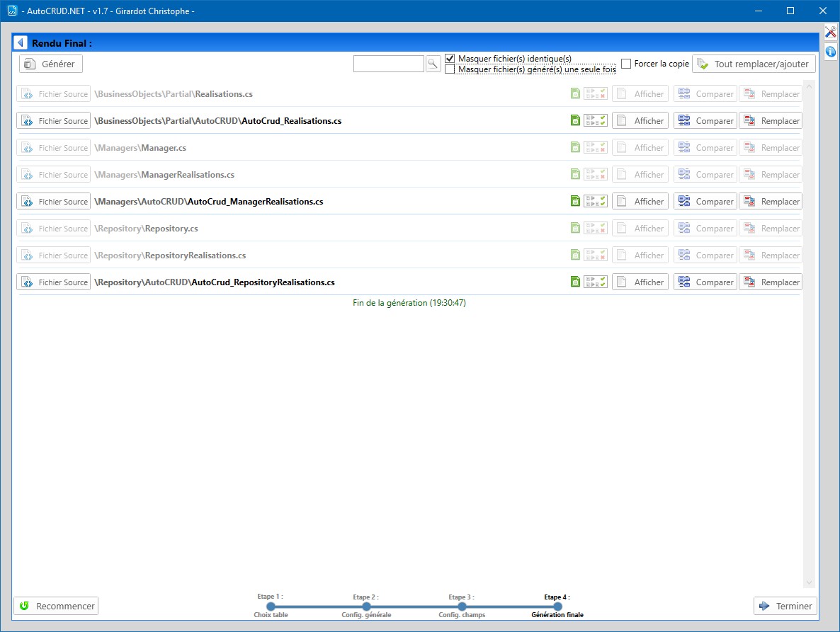Click Remplacer for AutoCrud_Realisations.cs
Screen dimensions: 840x632
click(771, 120)
